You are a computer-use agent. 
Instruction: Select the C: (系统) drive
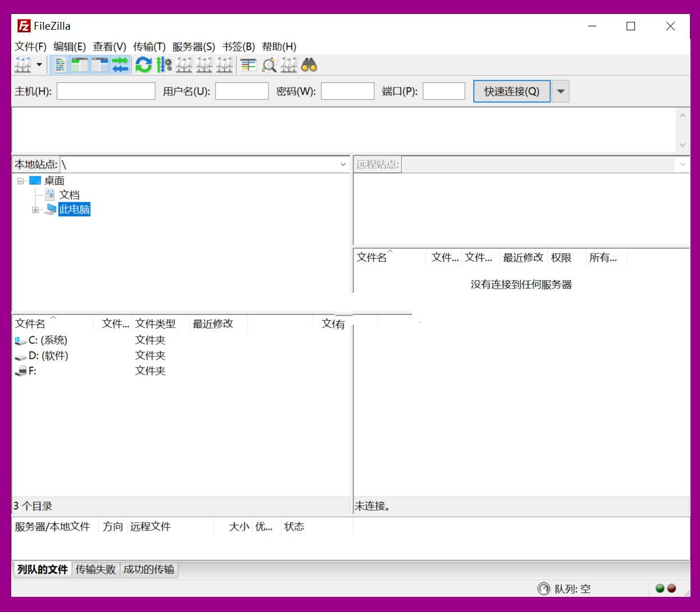(48, 340)
